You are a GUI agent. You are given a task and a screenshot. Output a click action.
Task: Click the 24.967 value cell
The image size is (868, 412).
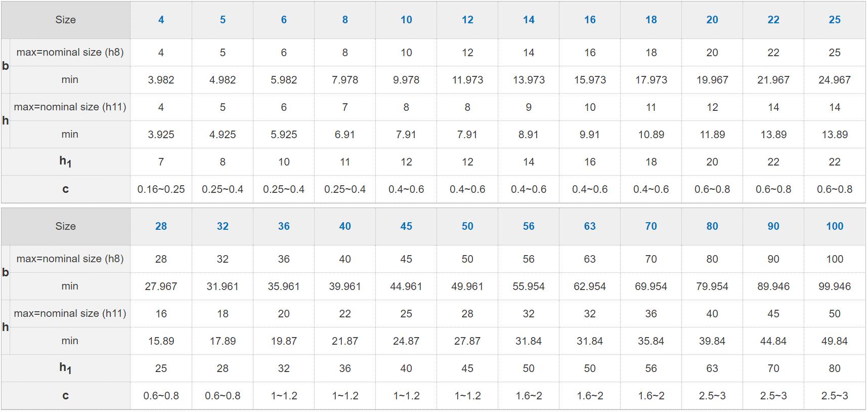tap(835, 80)
